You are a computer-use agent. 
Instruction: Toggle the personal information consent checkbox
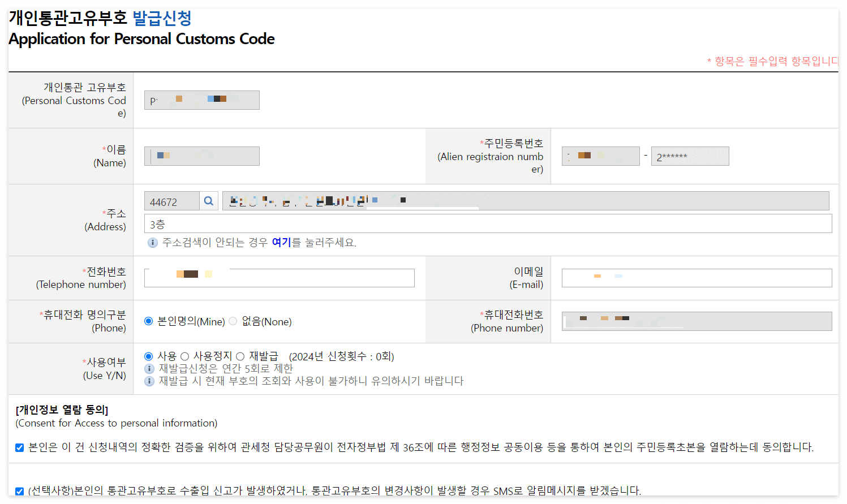(20, 448)
